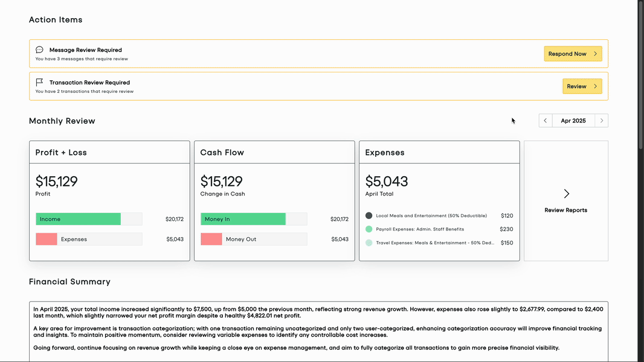Click the vertical scrollbar on the right edge
Viewport: 644px width, 362px height.
pyautogui.click(x=640, y=42)
